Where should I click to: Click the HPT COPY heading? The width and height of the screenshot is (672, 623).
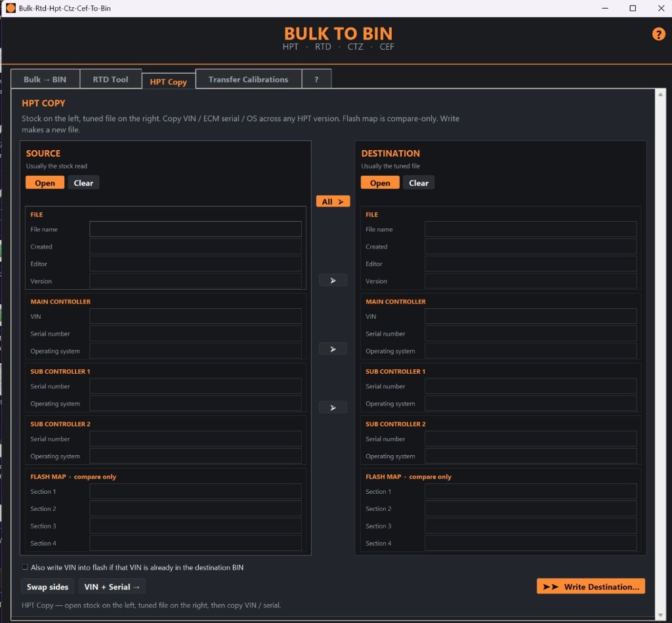(x=43, y=103)
